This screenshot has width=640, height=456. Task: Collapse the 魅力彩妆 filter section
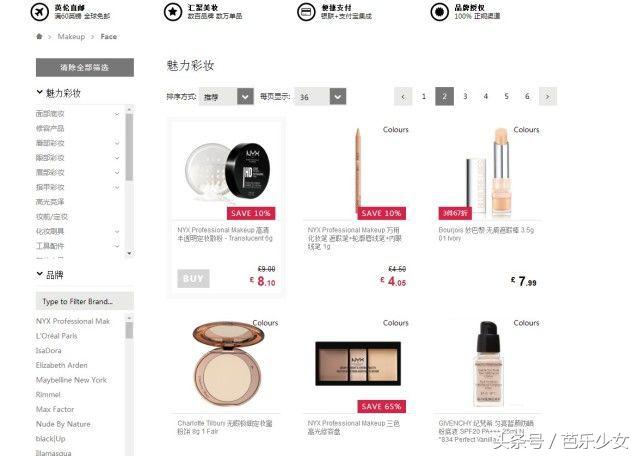tap(40, 92)
